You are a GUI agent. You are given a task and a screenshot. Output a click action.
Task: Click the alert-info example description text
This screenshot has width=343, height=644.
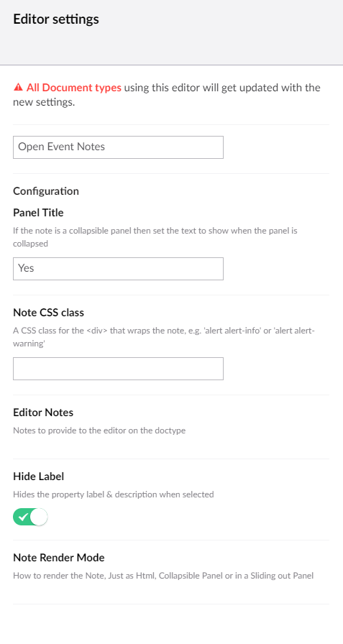pyautogui.click(x=164, y=337)
